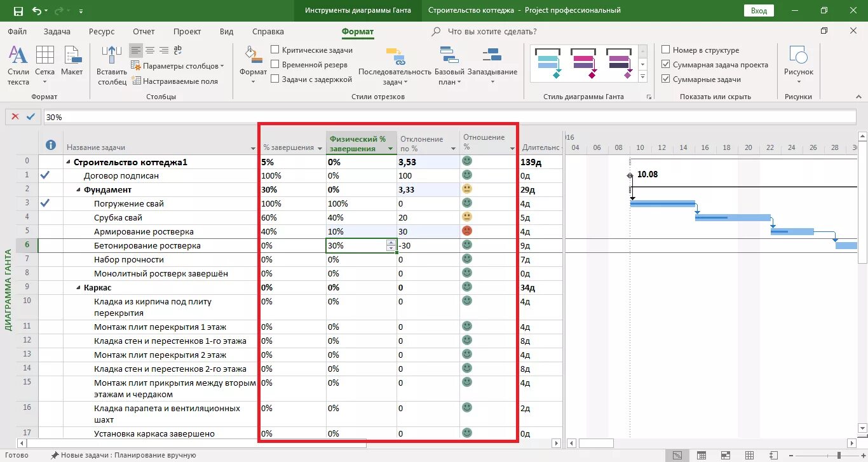Screen dimensions: 868x462
Task: Select the Gantt chart view icon in status bar
Action: 677,455
